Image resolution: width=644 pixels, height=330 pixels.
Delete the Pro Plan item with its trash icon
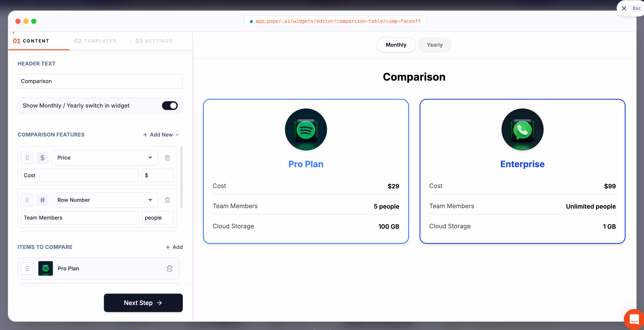(169, 268)
